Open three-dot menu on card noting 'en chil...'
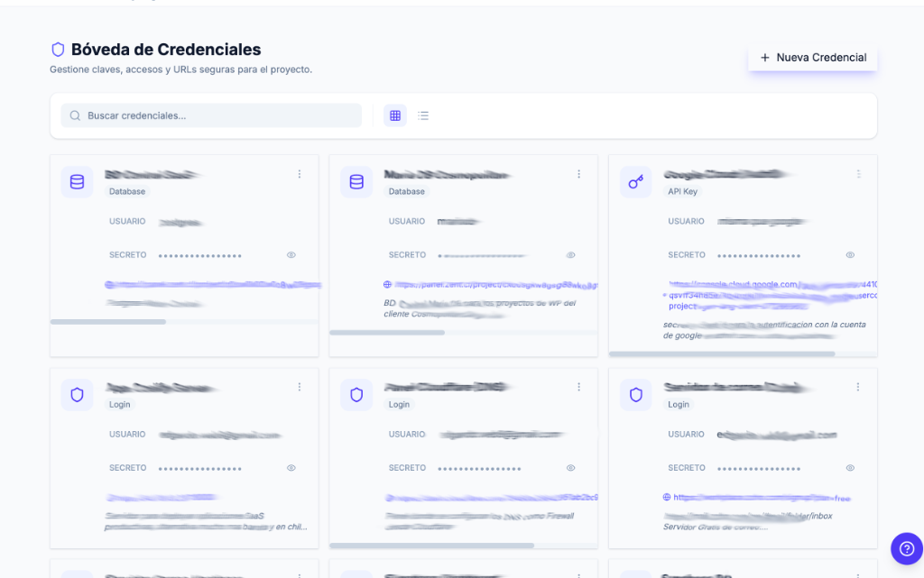924x578 pixels. (300, 388)
